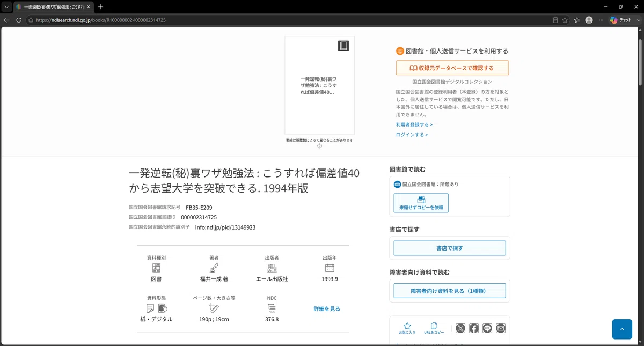Open a new tab with plus icon

(100, 6)
